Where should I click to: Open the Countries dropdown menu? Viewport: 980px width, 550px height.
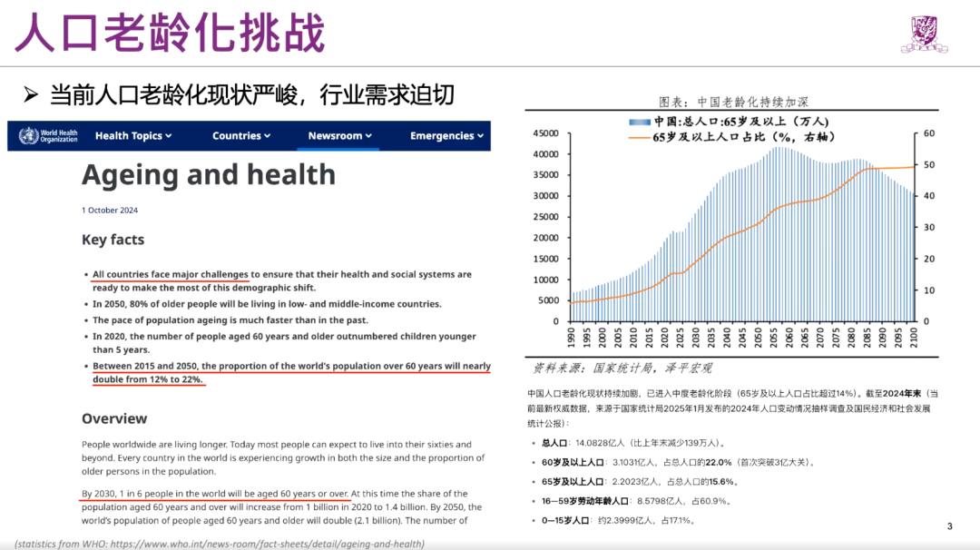tap(241, 136)
